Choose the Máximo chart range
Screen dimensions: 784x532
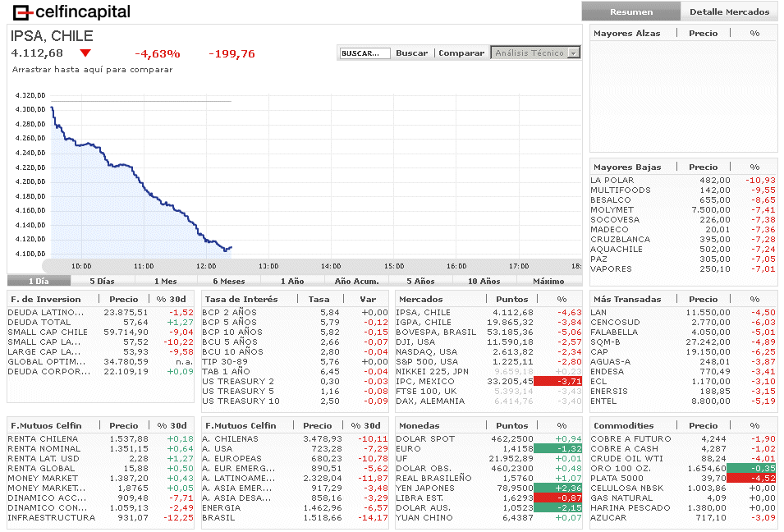[x=548, y=281]
